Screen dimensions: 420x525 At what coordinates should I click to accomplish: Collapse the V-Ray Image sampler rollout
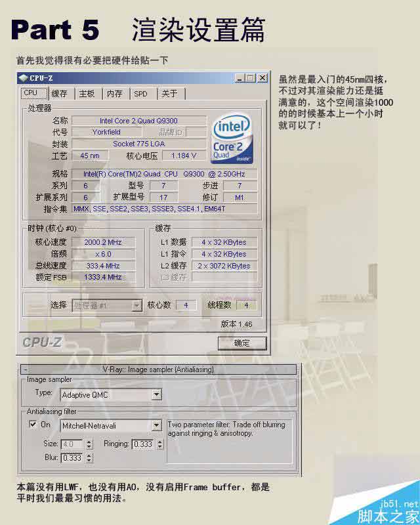(158, 369)
